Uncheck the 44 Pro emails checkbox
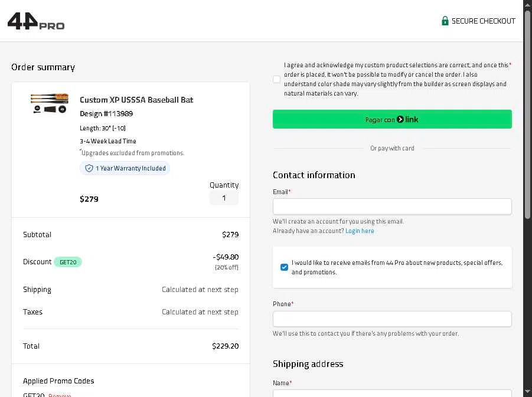Viewport: 532px width, 397px height. tap(284, 267)
